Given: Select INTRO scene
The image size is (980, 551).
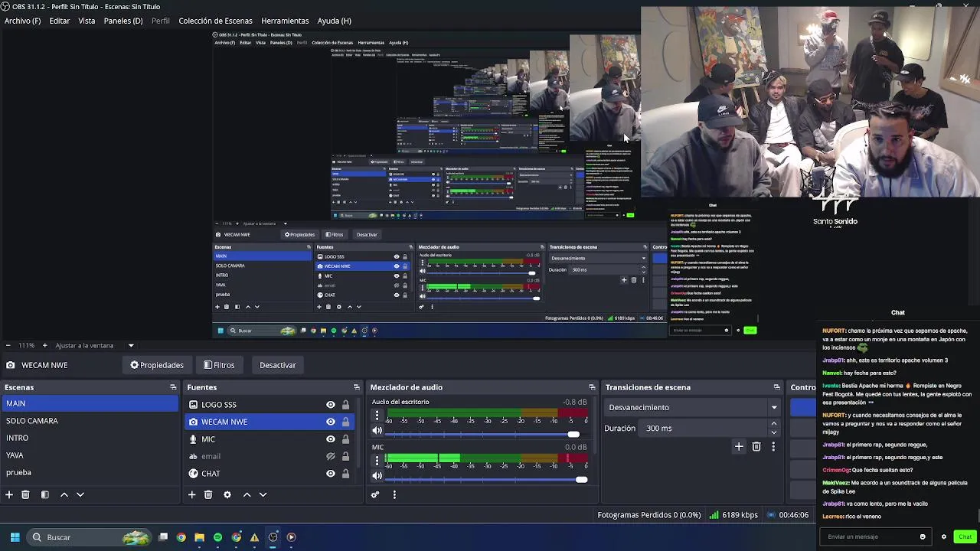Looking at the screenshot, I should (90, 438).
